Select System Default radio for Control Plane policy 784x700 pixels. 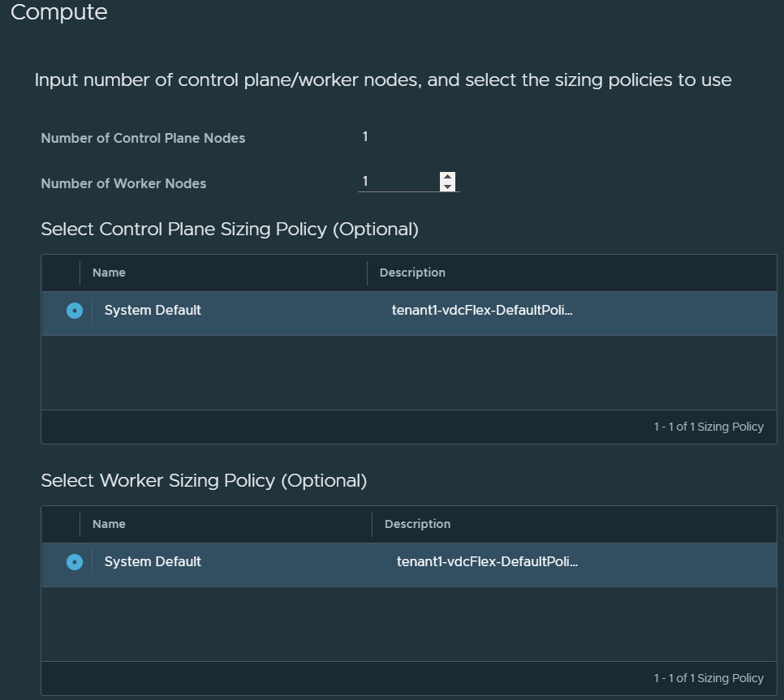(75, 311)
